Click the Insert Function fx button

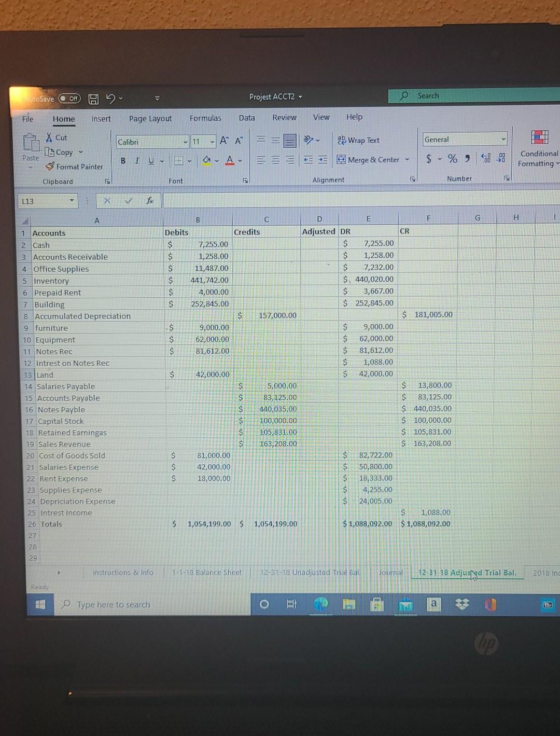[150, 200]
